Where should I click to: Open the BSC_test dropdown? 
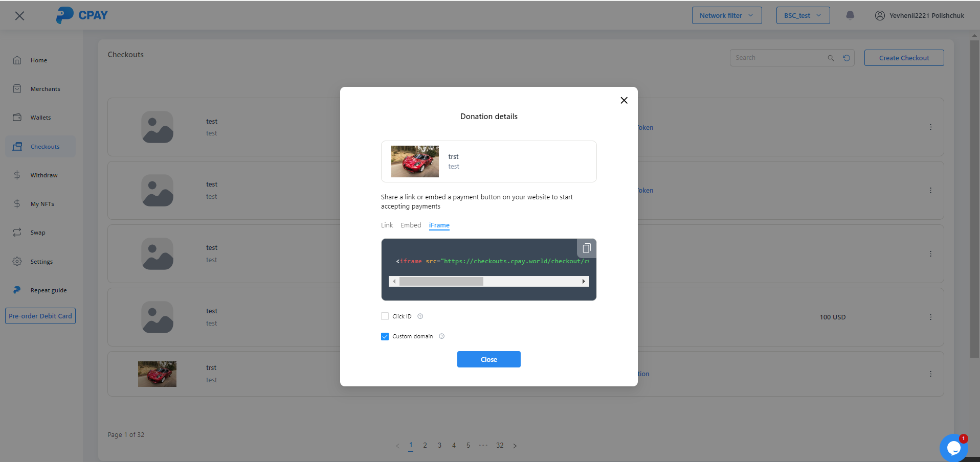pyautogui.click(x=803, y=15)
